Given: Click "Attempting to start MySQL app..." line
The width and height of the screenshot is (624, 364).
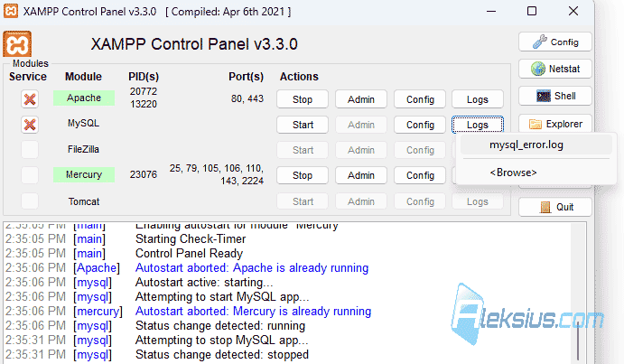Looking at the screenshot, I should (x=222, y=297).
